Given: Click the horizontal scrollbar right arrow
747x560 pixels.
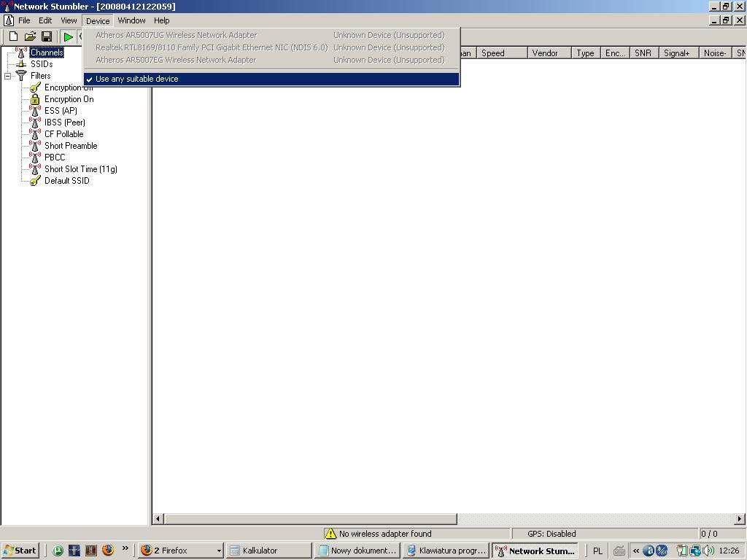Looking at the screenshot, I should coord(740,519).
